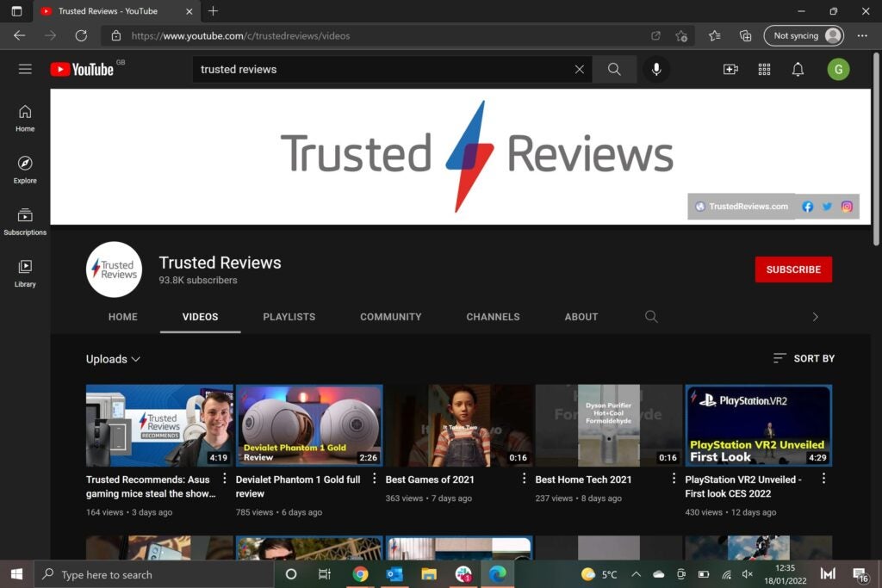Viewport: 882px width, 588px height.
Task: Open Best Home Tech 2021 title
Action: click(583, 480)
